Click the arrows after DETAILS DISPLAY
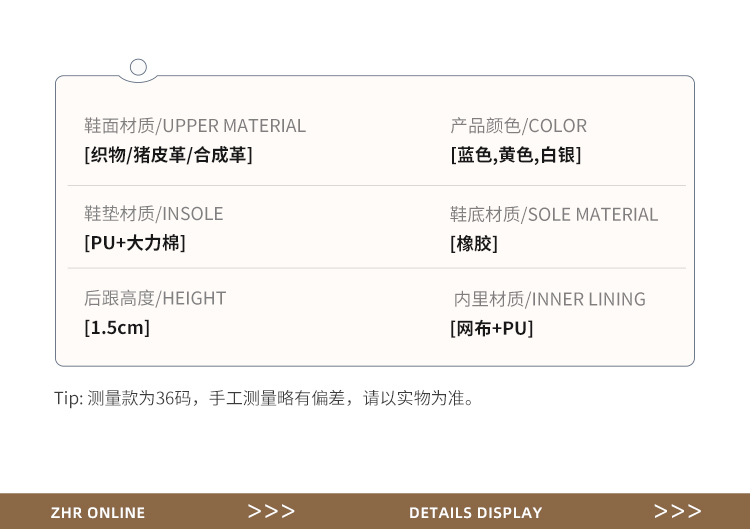The width and height of the screenshot is (750, 529). 678,512
